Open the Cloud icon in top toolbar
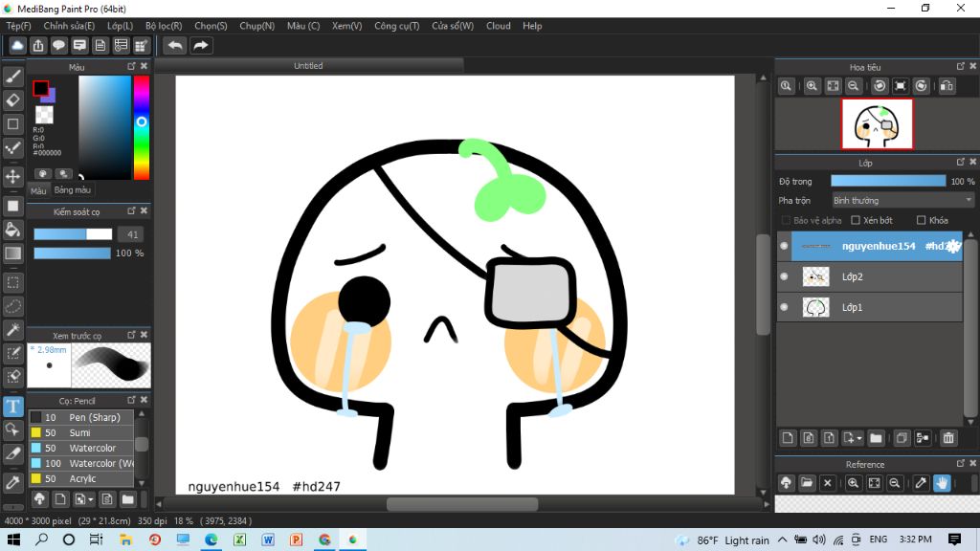This screenshot has height=551, width=980. click(x=17, y=46)
